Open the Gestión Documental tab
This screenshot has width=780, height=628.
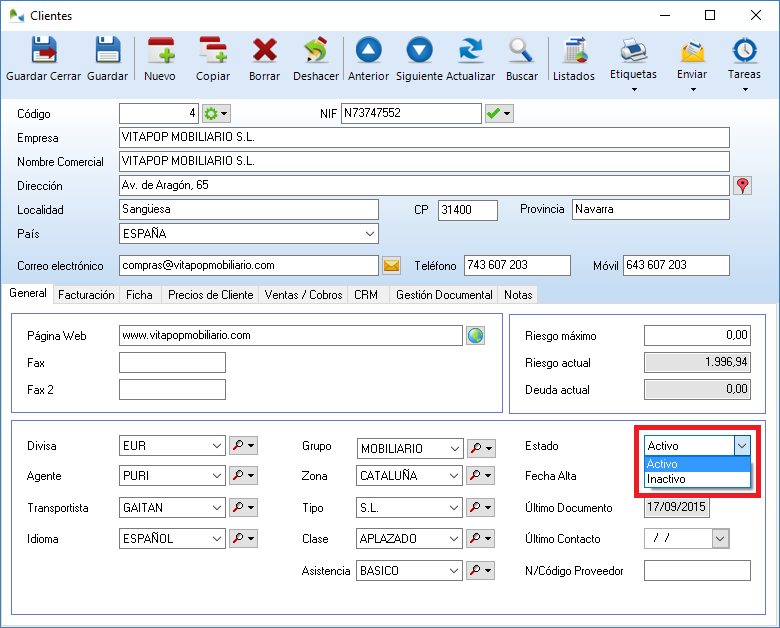pyautogui.click(x=444, y=295)
